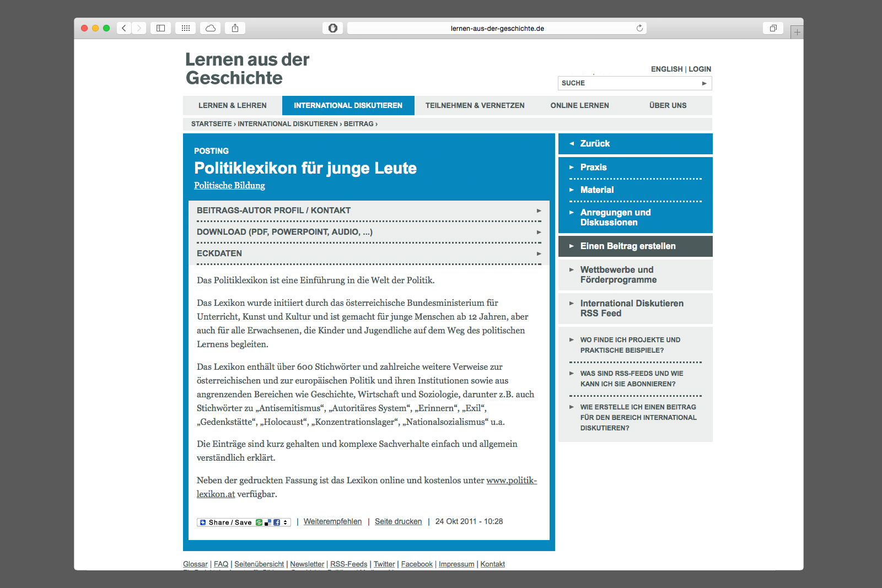Switch to the Online Lernen tab
The image size is (882, 588).
(579, 105)
